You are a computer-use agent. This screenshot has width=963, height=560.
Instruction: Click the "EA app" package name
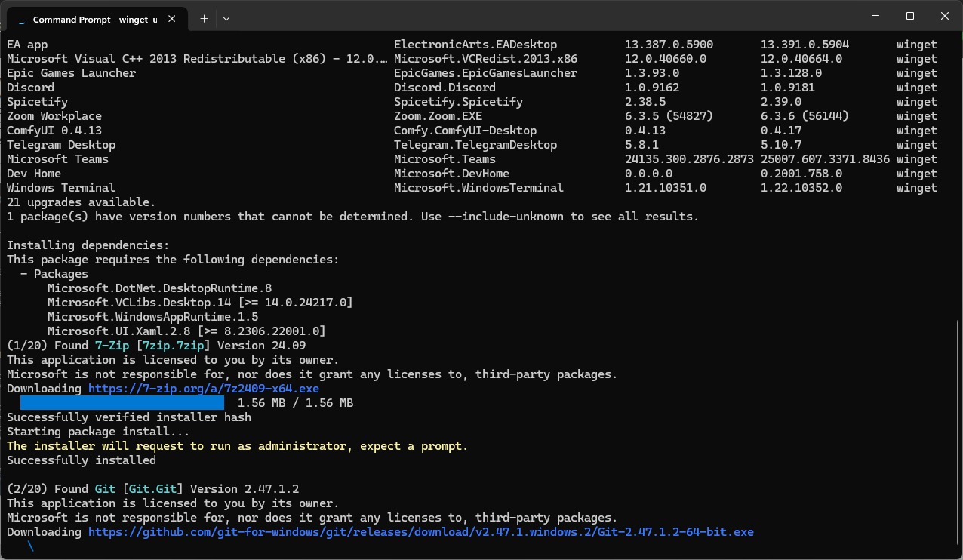pos(27,45)
